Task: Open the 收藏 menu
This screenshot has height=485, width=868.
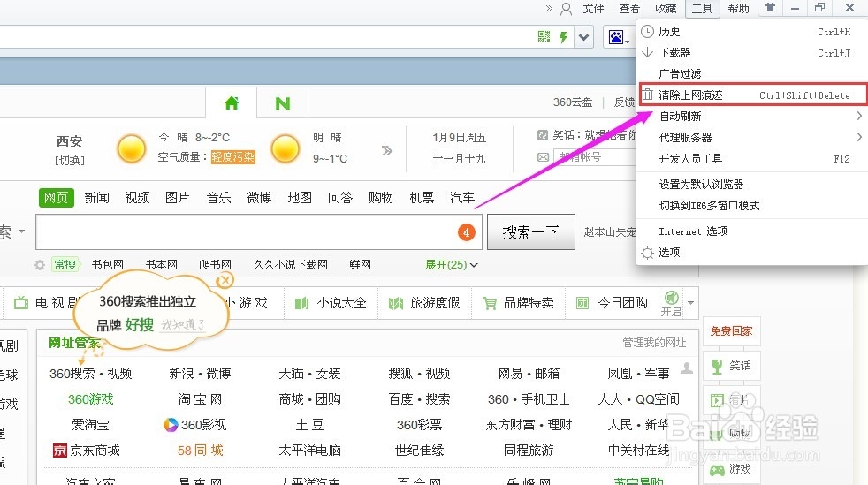Action: click(666, 8)
